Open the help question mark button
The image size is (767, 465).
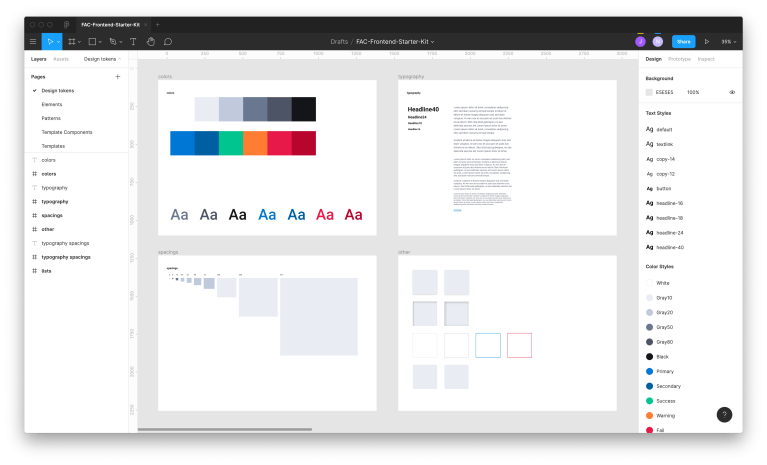[x=724, y=415]
